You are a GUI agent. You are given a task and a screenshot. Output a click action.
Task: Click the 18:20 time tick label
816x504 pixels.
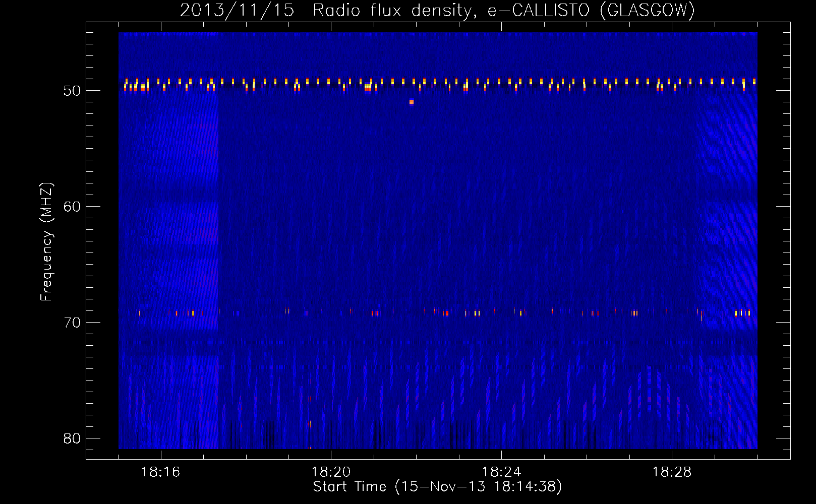coord(331,472)
